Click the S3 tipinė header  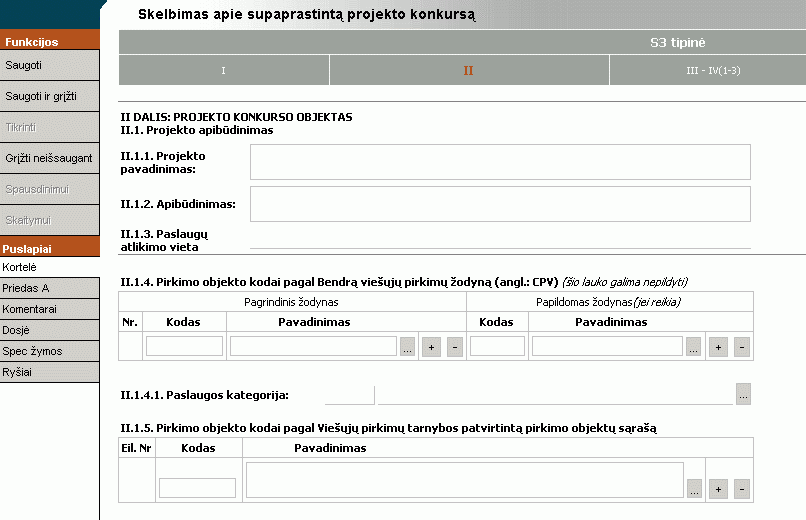click(x=677, y=43)
